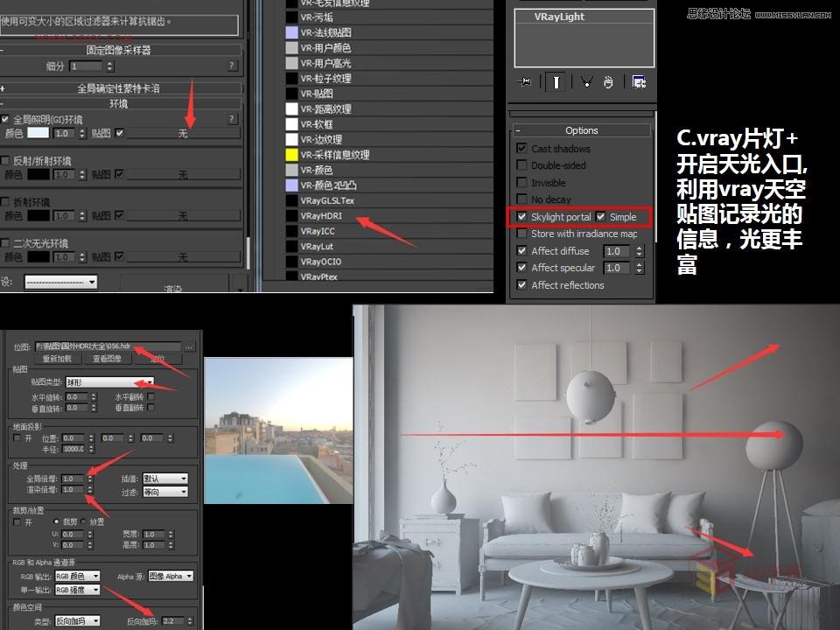The width and height of the screenshot is (840, 630).
Task: Open Configure Modifier Sets icon
Action: click(640, 82)
